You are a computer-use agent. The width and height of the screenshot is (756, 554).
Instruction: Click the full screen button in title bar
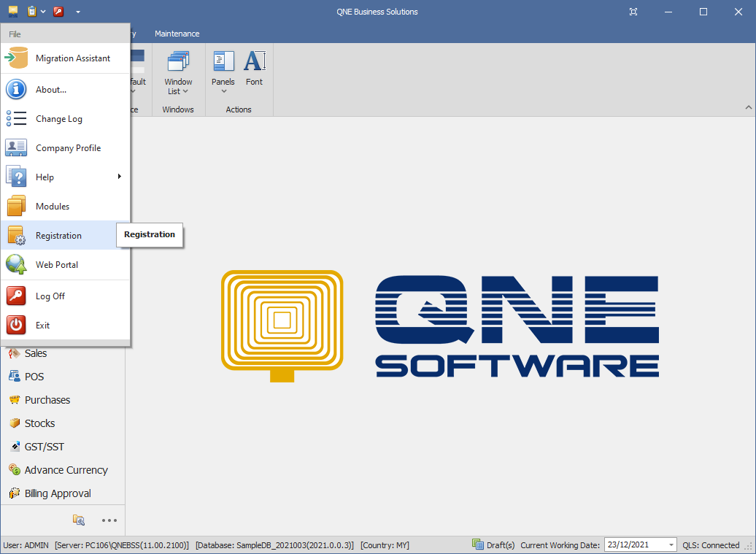(633, 12)
